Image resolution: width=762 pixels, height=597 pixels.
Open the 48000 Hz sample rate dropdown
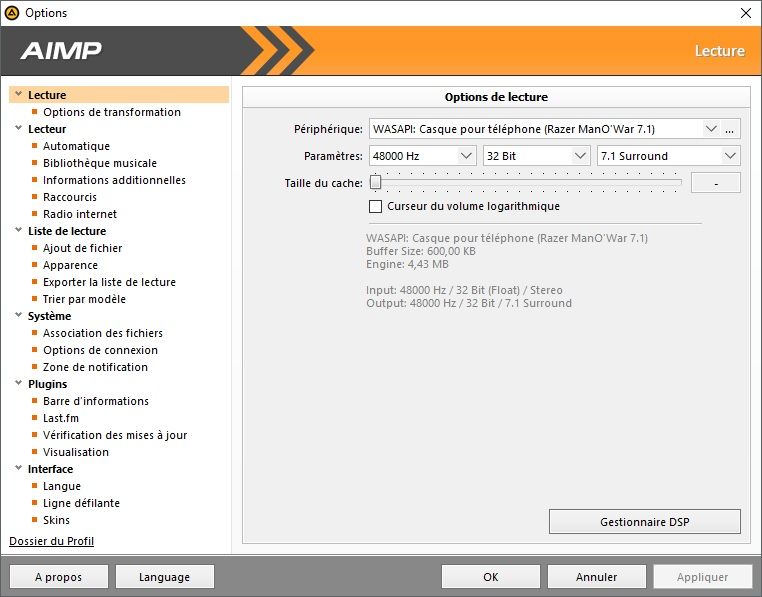pos(466,156)
